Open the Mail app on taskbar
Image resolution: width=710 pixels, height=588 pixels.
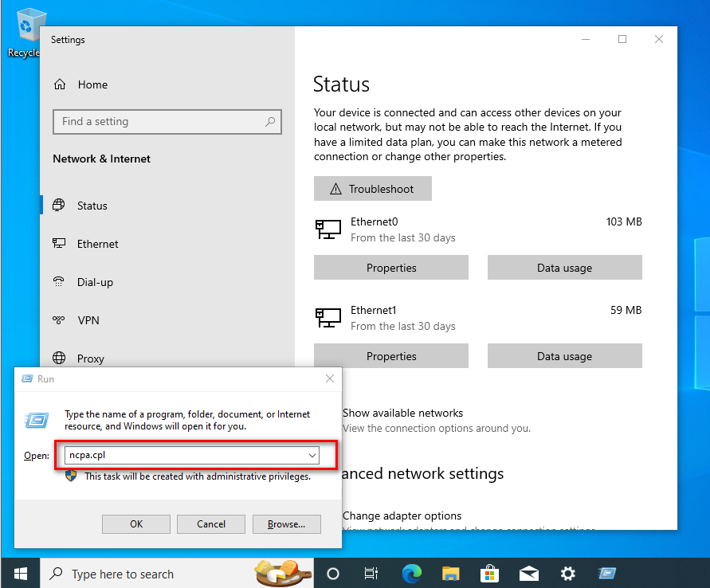(528, 574)
